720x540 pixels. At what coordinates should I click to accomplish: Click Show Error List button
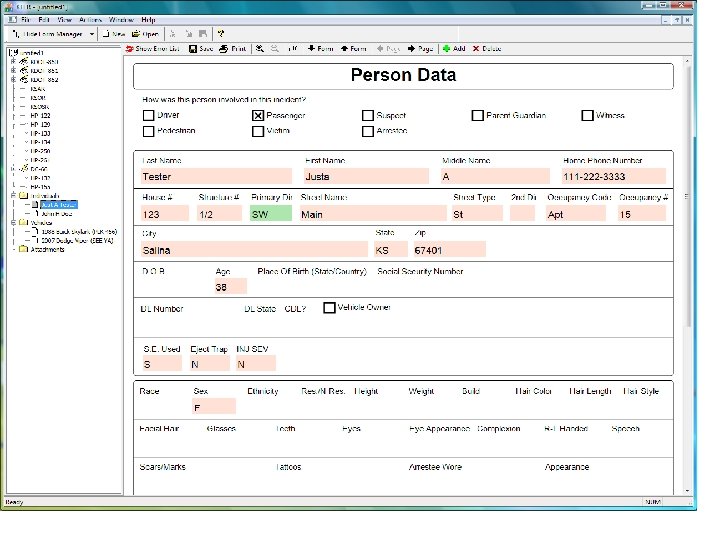click(152, 48)
